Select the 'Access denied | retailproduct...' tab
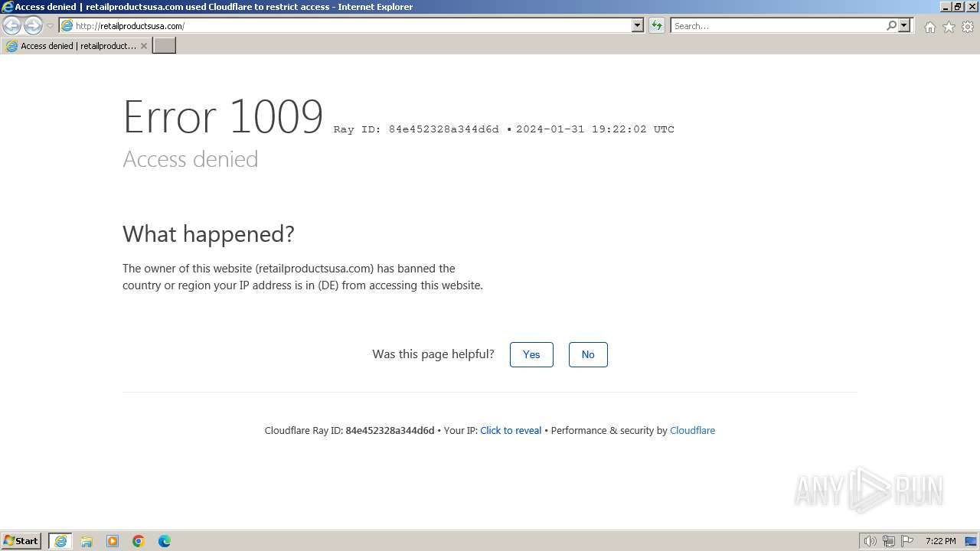 click(x=76, y=46)
